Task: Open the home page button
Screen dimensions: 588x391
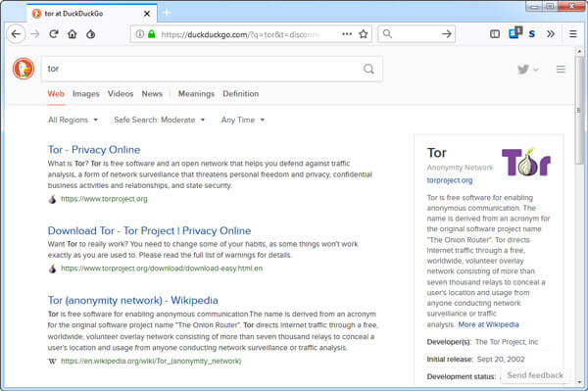Action: (72, 34)
